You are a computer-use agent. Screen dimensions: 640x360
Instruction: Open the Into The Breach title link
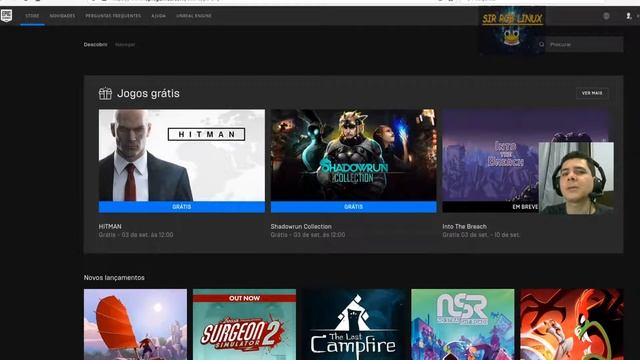464,227
